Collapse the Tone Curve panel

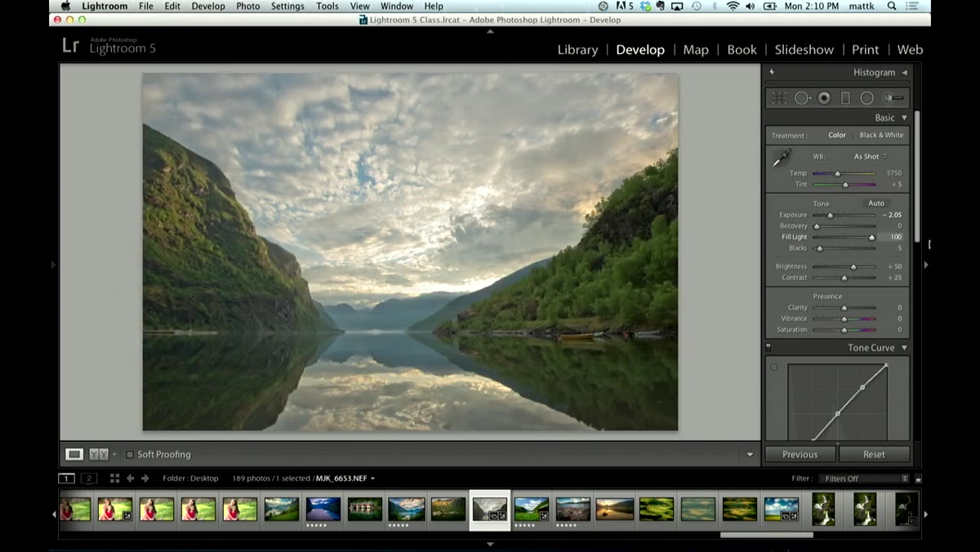(x=904, y=348)
